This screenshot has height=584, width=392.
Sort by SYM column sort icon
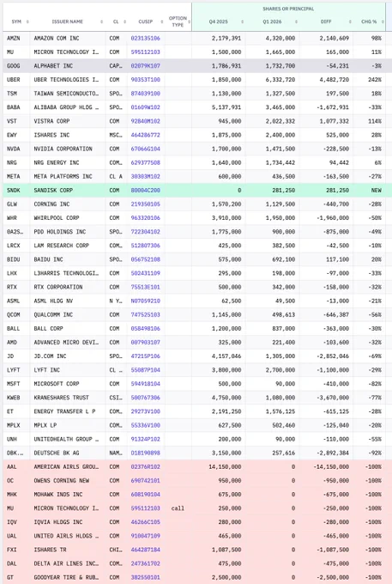coord(27,21)
